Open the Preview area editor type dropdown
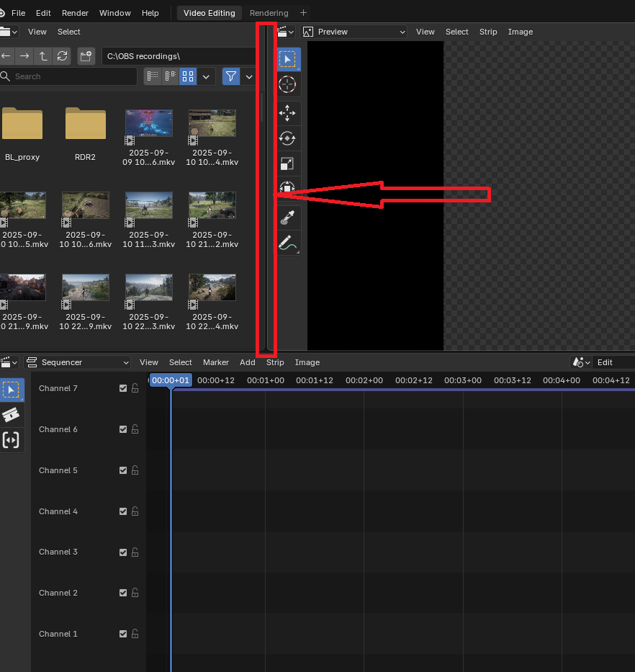This screenshot has width=635, height=672. click(286, 32)
